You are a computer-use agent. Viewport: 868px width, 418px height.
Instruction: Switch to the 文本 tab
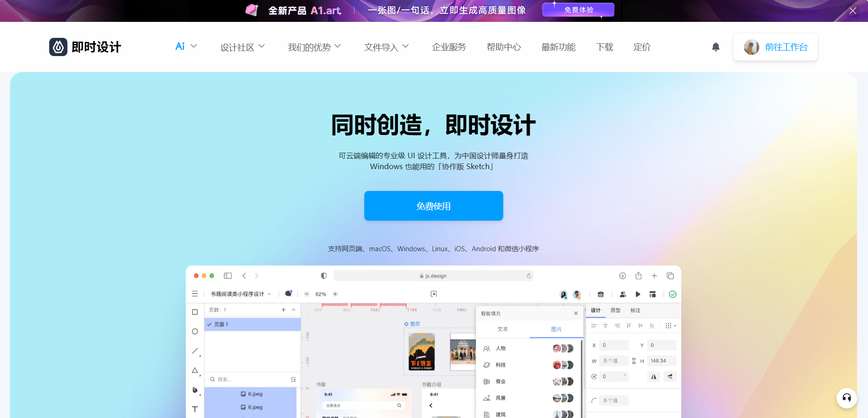[503, 329]
